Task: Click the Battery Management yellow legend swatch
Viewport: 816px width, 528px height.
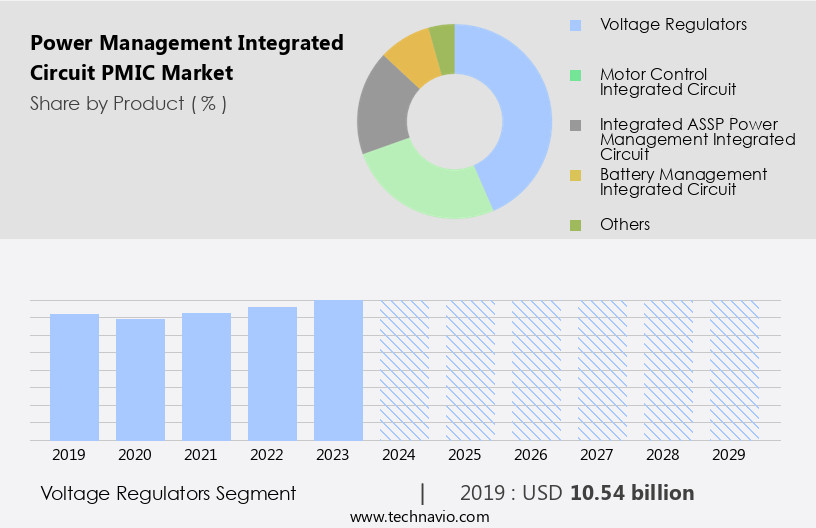Action: click(575, 175)
